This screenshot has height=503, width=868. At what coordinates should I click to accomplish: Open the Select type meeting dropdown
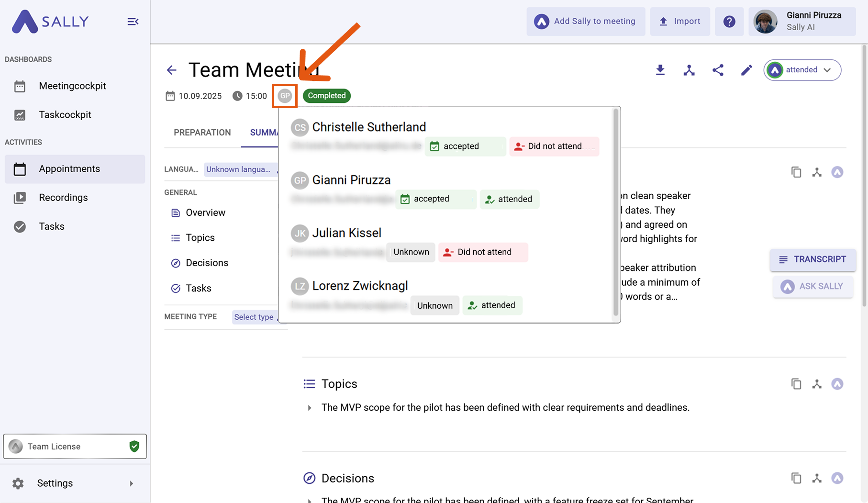[x=255, y=317]
